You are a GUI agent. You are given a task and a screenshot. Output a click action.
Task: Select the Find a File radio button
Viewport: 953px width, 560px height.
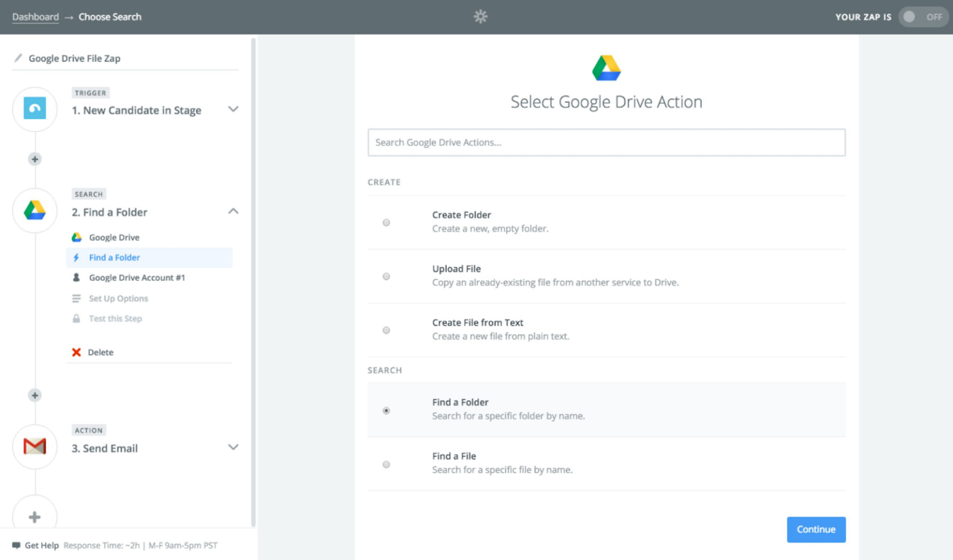386,464
